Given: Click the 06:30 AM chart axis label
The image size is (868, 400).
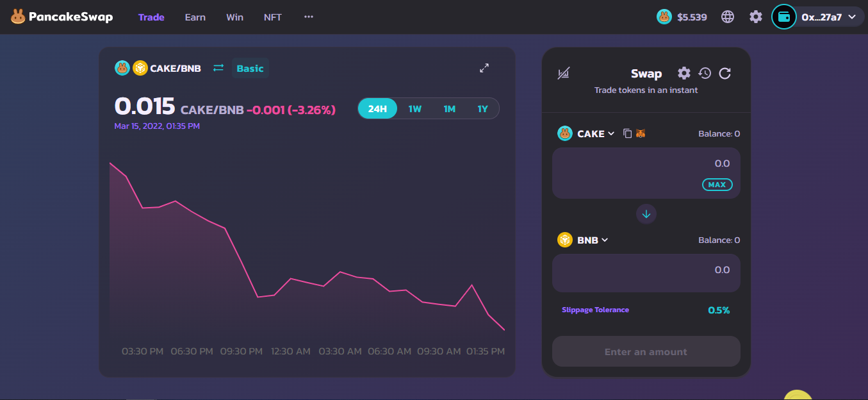Looking at the screenshot, I should (x=389, y=351).
